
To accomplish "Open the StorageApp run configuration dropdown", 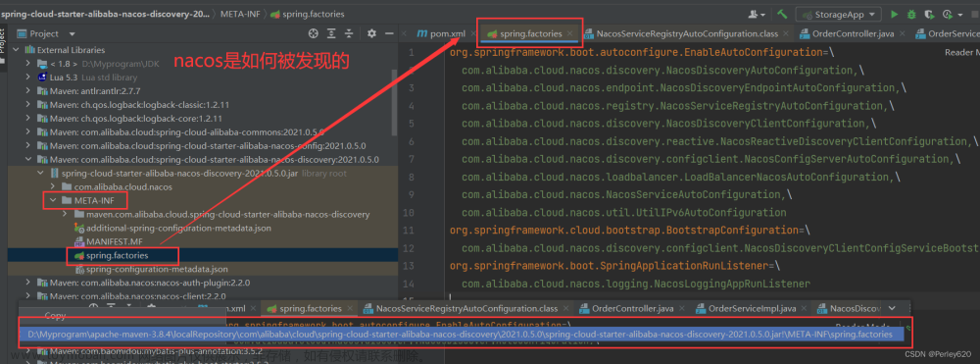I will (839, 14).
